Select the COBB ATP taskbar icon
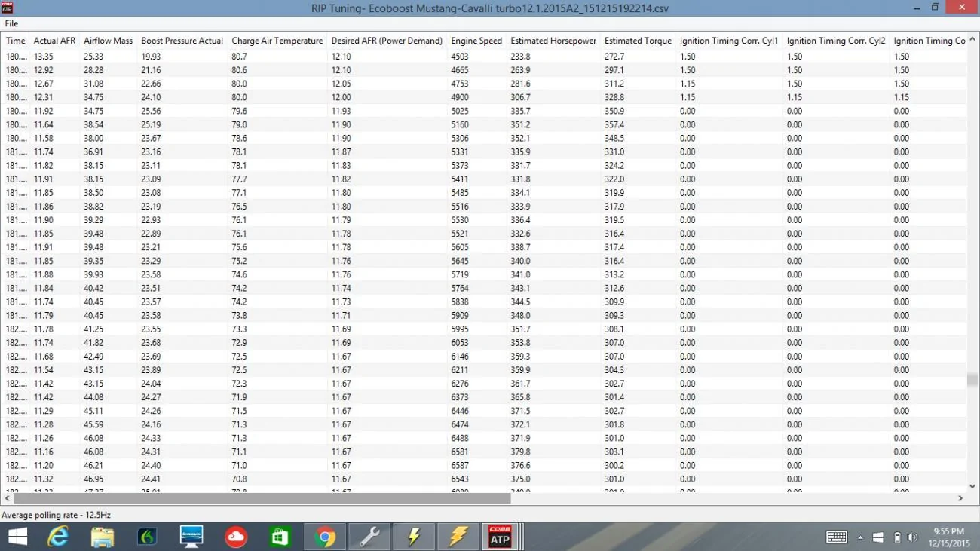Screen dimensions: 980x551 click(x=501, y=537)
